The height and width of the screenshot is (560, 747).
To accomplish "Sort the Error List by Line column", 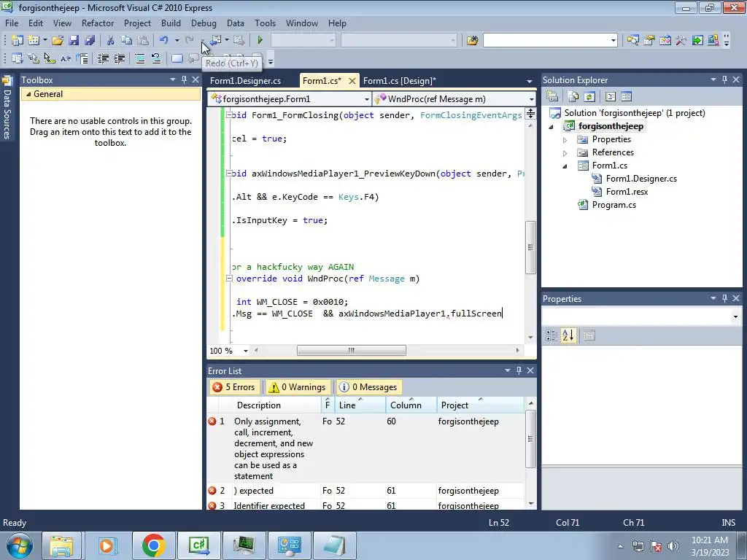I will pos(360,405).
